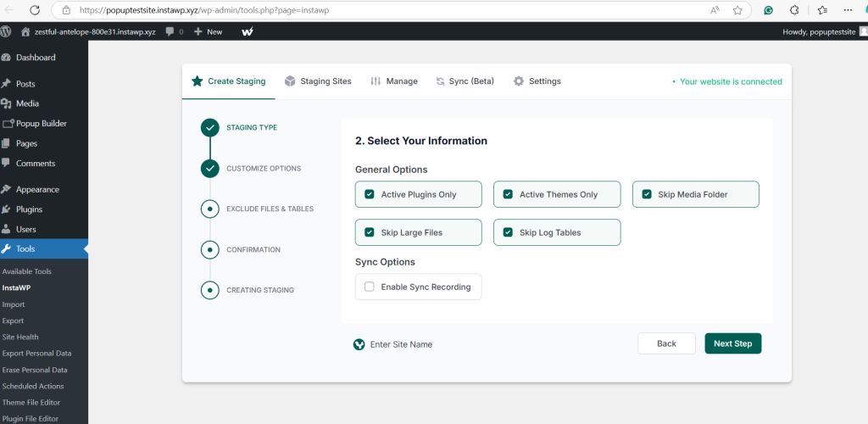Click the Plugins plug icon in the sidebar

click(x=6, y=209)
